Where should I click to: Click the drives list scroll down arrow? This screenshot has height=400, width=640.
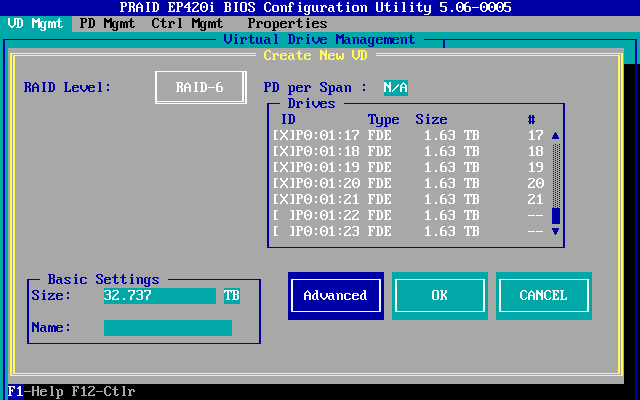556,231
